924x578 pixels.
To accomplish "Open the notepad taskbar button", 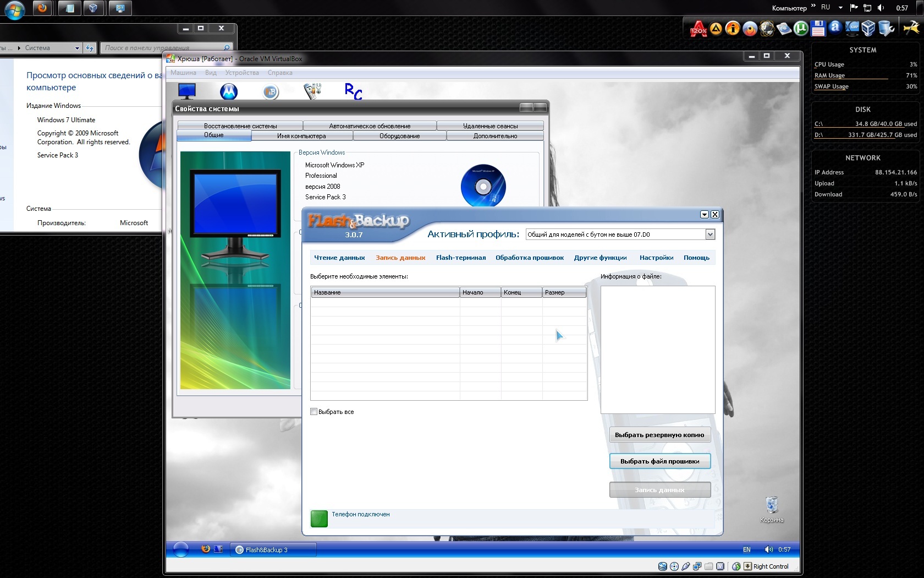I will coord(69,8).
